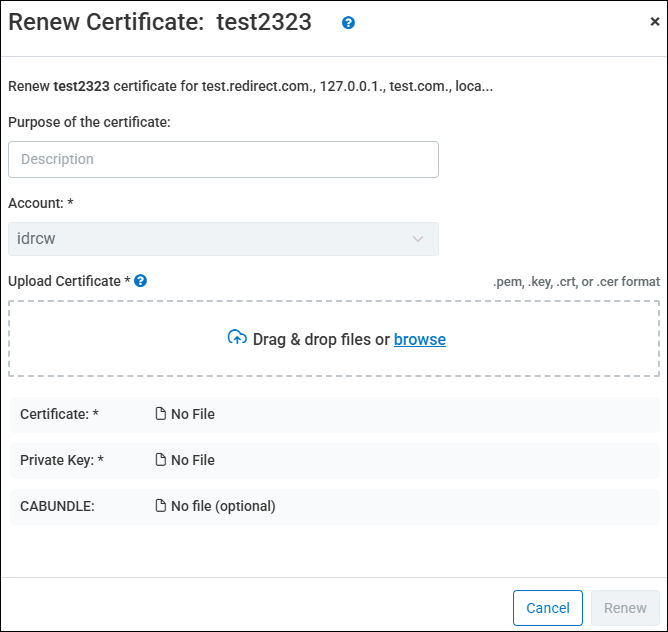Click the "No file (optional)" text
The height and width of the screenshot is (632, 668).
223,506
